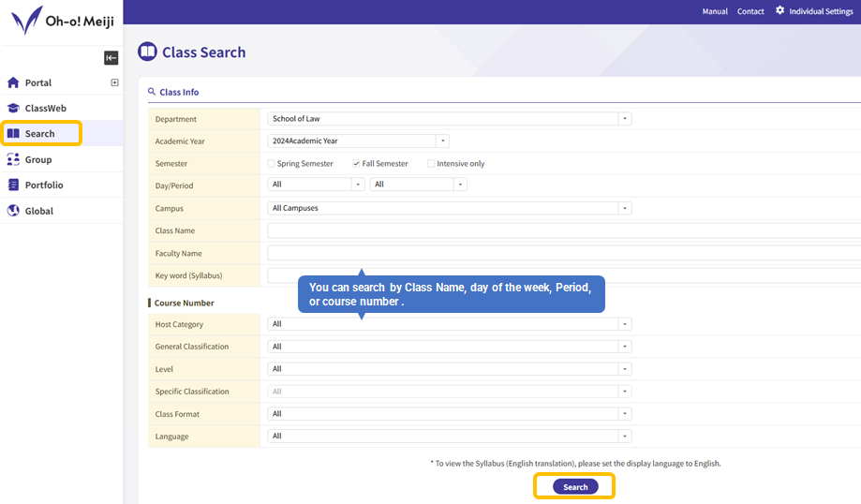Open the Search menu item in sidebar

click(40, 134)
